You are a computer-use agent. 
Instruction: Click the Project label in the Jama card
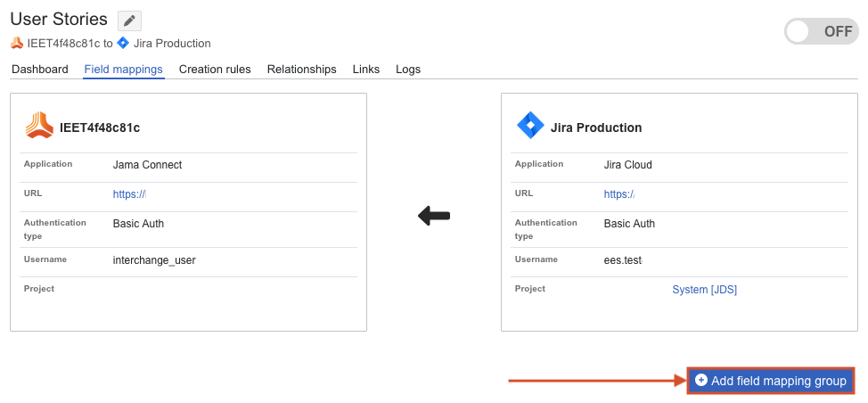[39, 288]
